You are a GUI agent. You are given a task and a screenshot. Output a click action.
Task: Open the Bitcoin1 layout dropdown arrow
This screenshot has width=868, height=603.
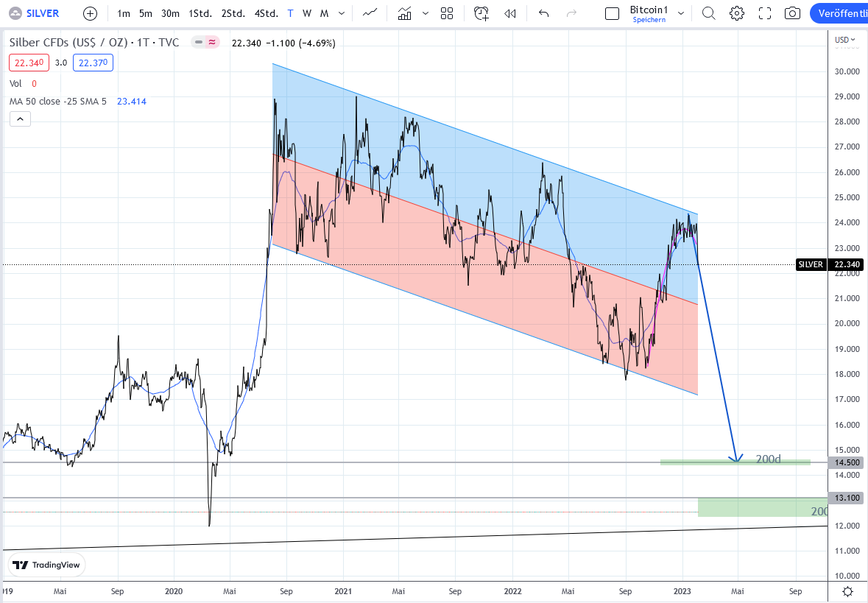[681, 13]
